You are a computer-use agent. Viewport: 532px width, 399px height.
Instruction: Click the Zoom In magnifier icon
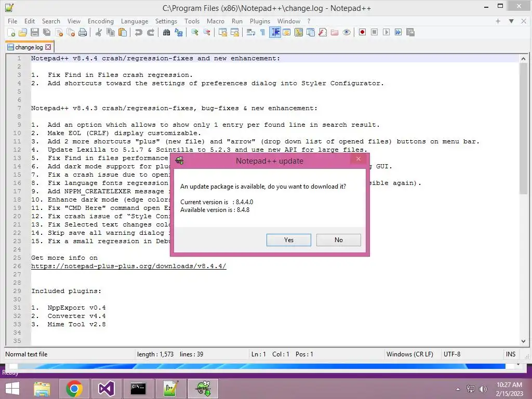tap(194, 33)
